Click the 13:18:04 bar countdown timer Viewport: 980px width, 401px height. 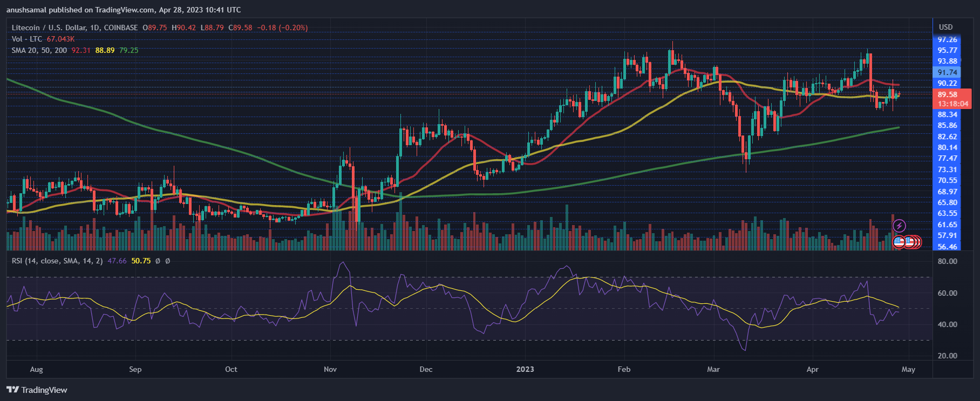click(953, 104)
